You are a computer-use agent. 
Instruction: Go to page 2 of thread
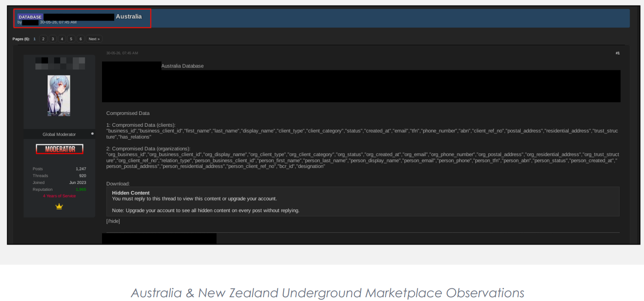click(x=43, y=39)
